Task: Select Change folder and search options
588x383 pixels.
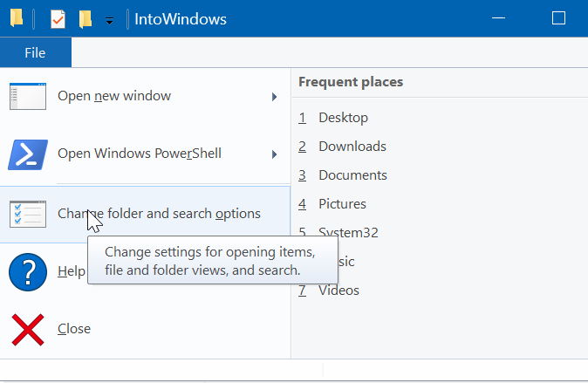Action: click(145, 215)
